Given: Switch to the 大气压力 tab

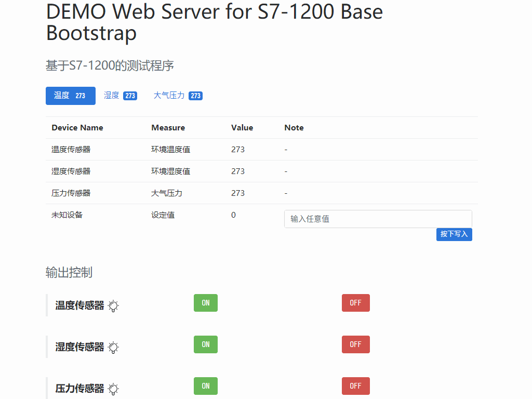Looking at the screenshot, I should coord(178,96).
